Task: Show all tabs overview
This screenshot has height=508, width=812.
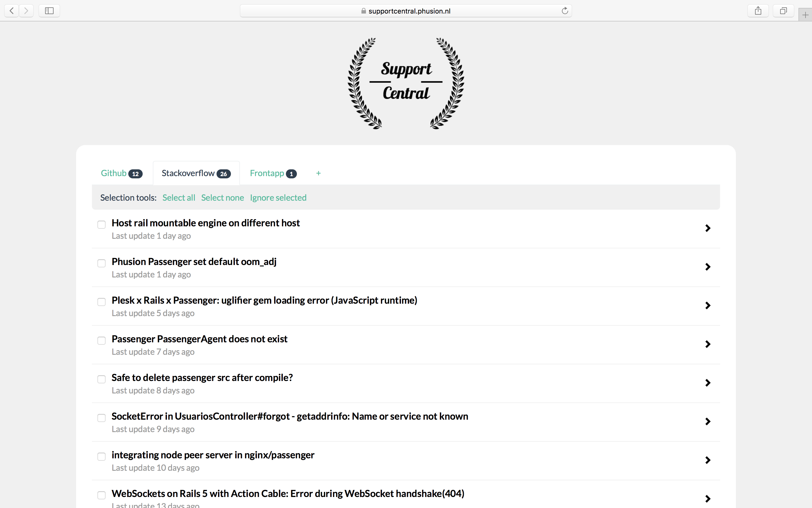Action: pos(783,11)
